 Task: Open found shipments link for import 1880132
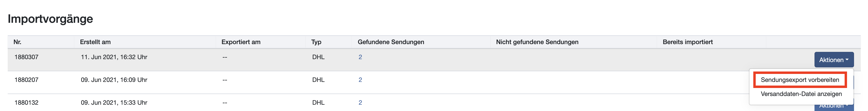(x=360, y=103)
